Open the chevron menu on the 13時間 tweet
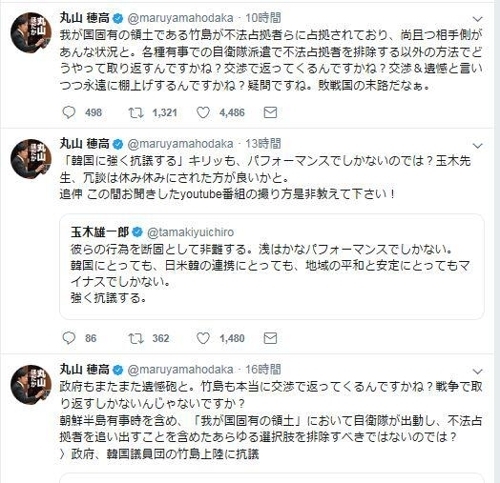Image resolution: width=500 pixels, height=483 pixels. [x=478, y=146]
